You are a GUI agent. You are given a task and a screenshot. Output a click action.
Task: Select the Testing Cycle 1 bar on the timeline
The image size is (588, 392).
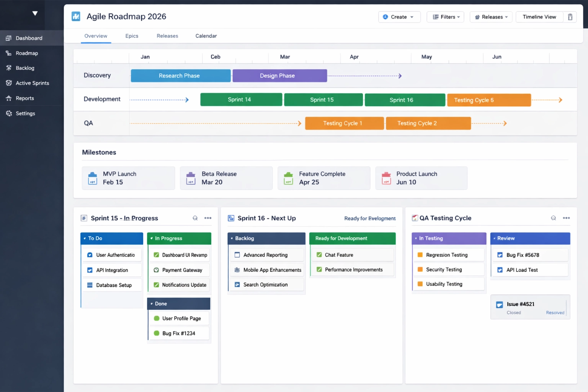(344, 123)
